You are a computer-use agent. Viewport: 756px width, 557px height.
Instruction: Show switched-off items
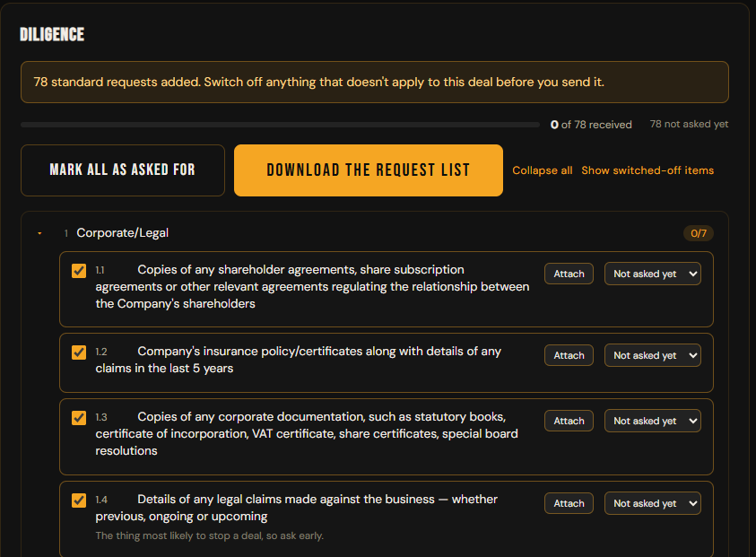(647, 170)
